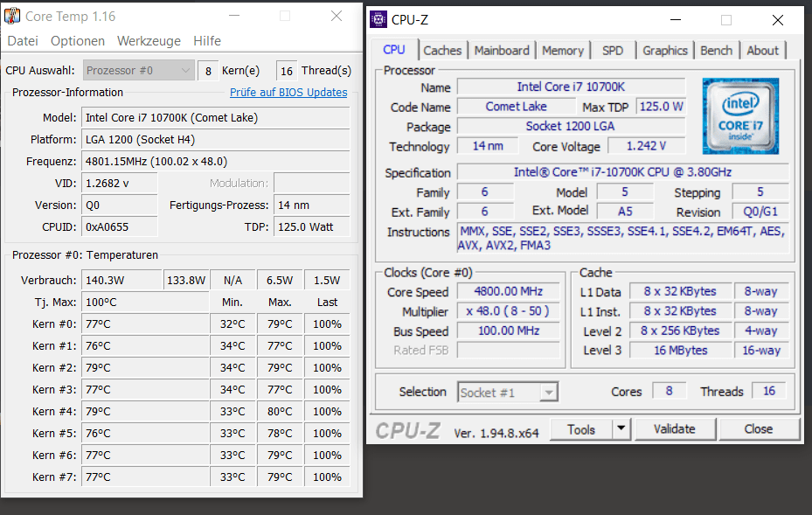The image size is (812, 515).
Task: Click the Bus Speed value 100.00 MHz
Action: 509,331
